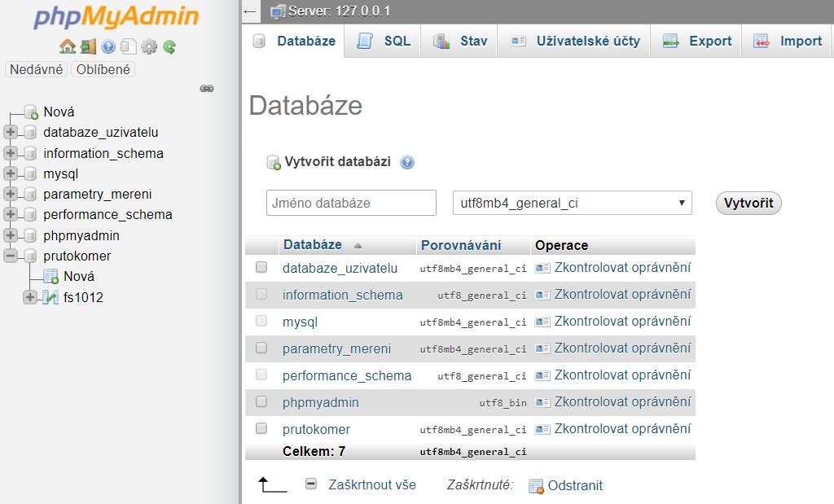
Task: Click privileges icon in phpmyadmin row
Action: 542,402
